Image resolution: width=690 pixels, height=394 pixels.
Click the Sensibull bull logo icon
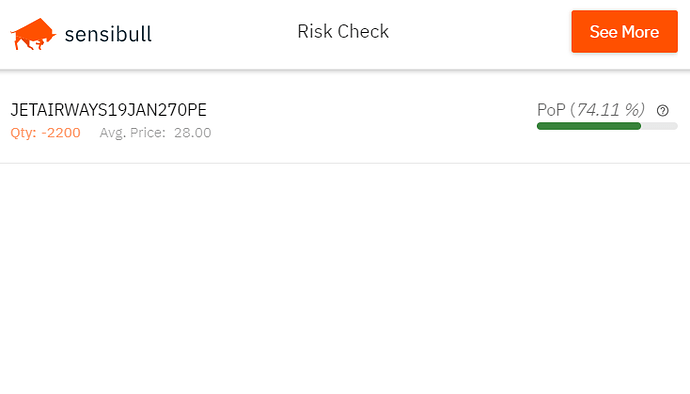pos(33,34)
